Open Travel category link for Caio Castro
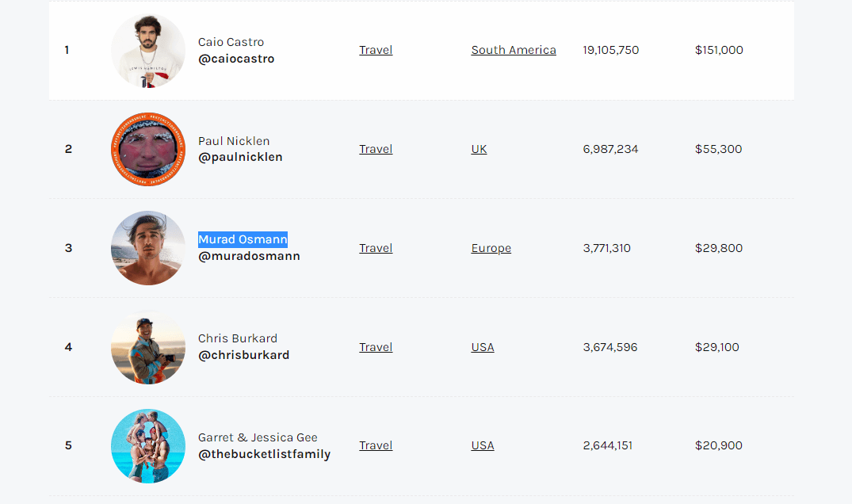The width and height of the screenshot is (852, 504). 376,50
